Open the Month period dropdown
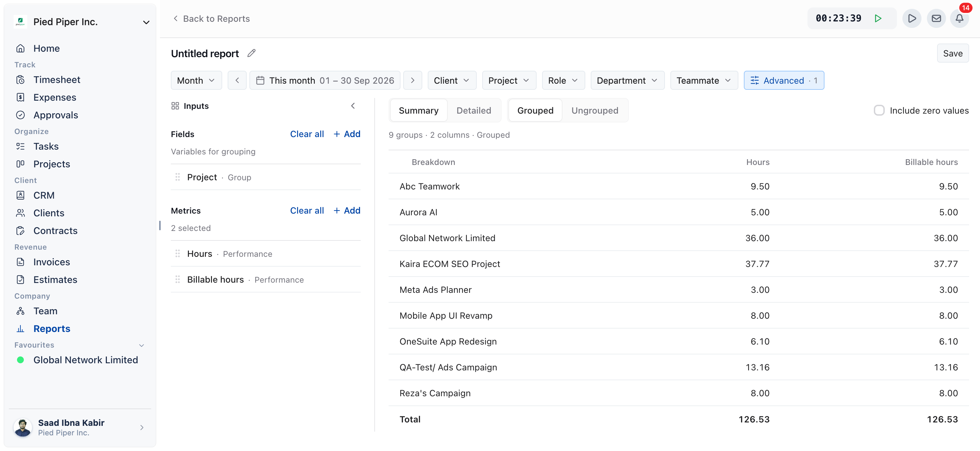Image resolution: width=980 pixels, height=451 pixels. 196,80
